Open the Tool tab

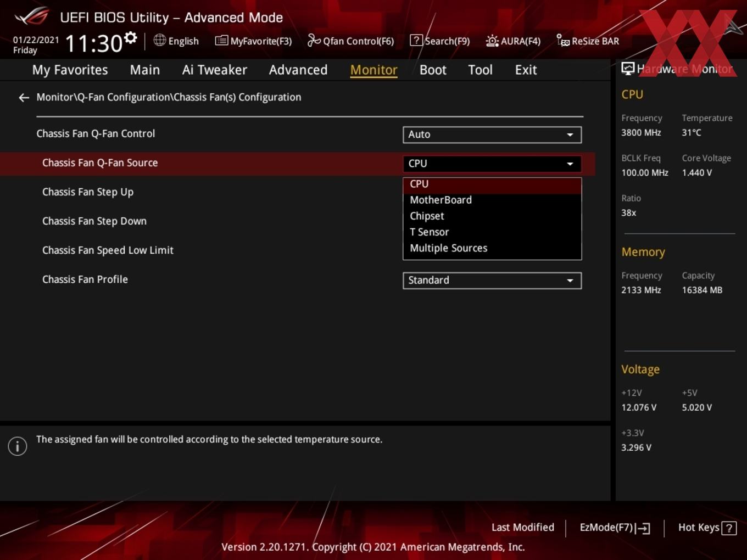[x=480, y=70]
